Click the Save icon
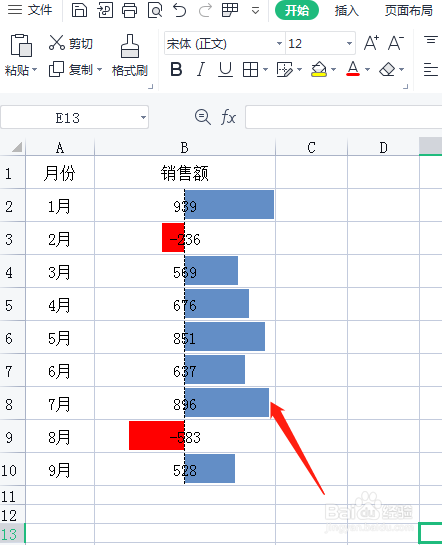The width and height of the screenshot is (442, 545). [79, 10]
